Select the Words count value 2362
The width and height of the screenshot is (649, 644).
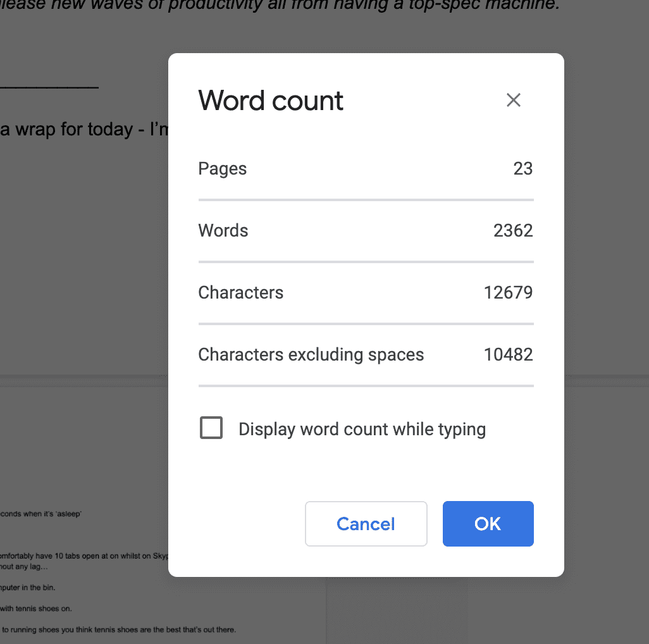coord(513,230)
